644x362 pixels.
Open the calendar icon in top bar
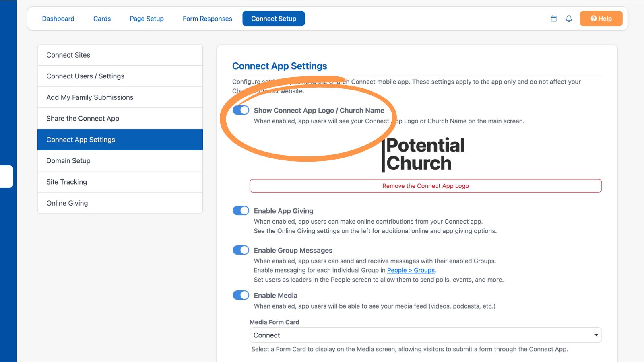553,19
